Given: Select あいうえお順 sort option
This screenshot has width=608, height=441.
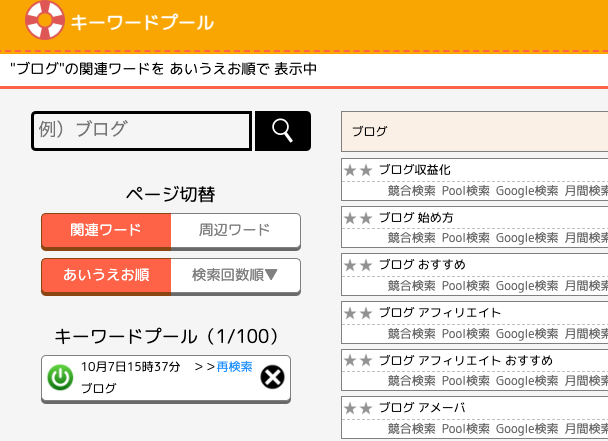Looking at the screenshot, I should 106,275.
